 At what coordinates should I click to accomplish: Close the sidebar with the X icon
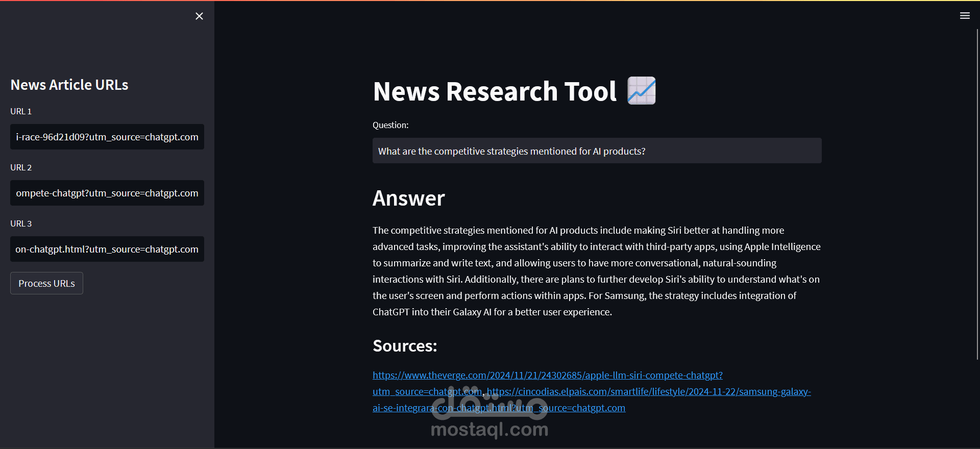point(199,16)
